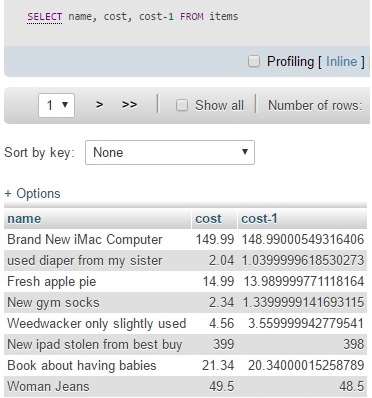Screen dimensions: 372x398
Task: Select the cell 'New gym socks'
Action: pyautogui.click(x=97, y=302)
